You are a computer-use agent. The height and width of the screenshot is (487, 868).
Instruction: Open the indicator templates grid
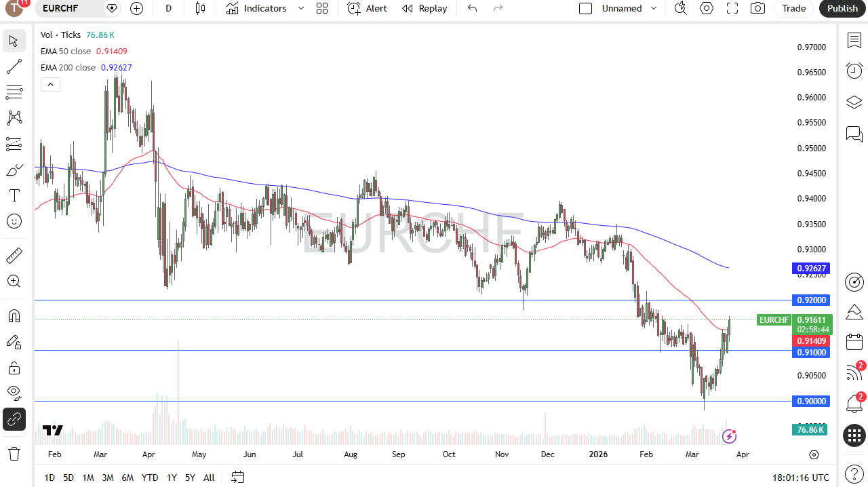click(x=322, y=8)
